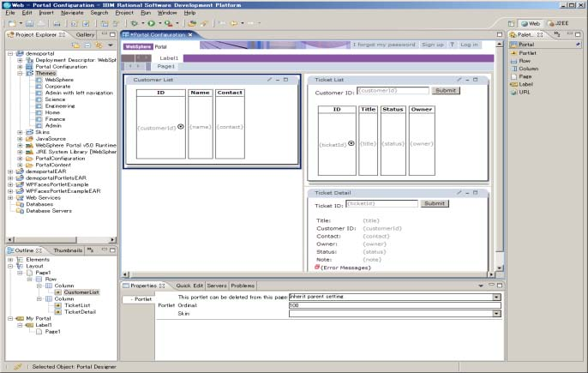Select Portlet tool in Palette
Viewport: 588px width, 373px height.
(524, 53)
